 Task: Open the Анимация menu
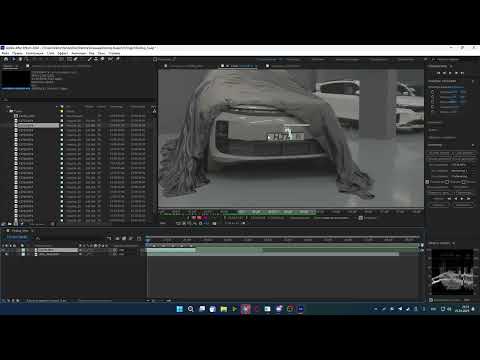coord(79,53)
